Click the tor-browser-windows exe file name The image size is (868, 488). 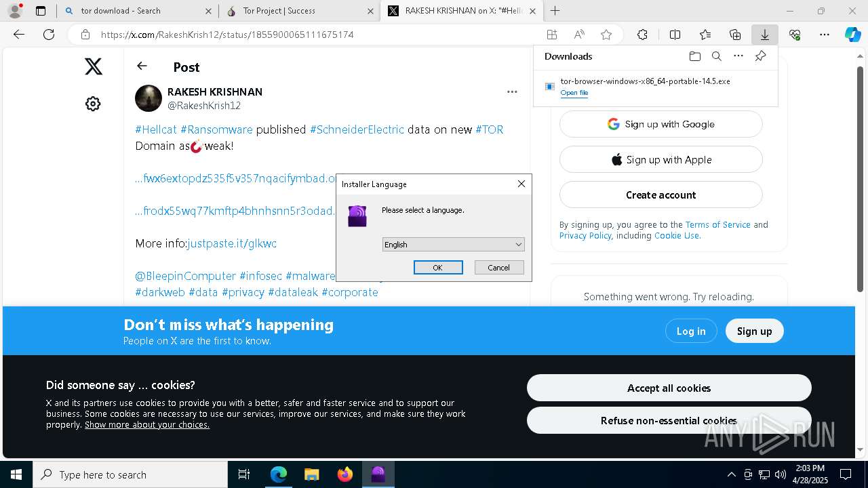click(645, 81)
